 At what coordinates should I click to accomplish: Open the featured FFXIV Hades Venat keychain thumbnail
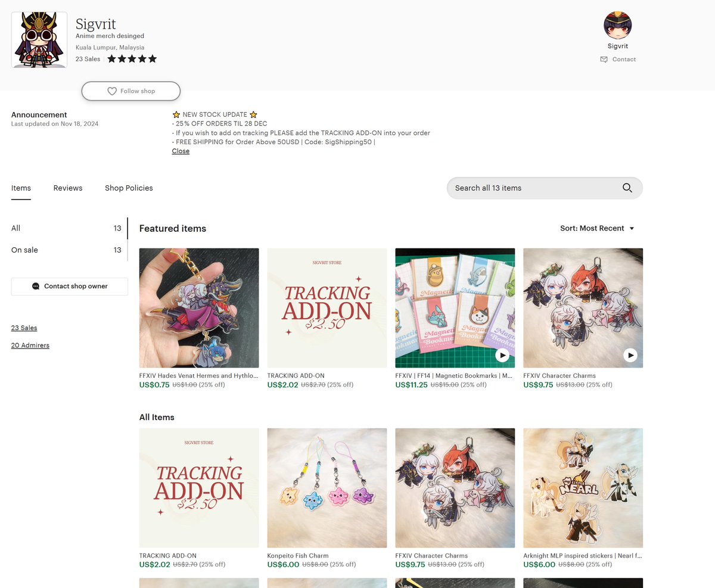(199, 308)
